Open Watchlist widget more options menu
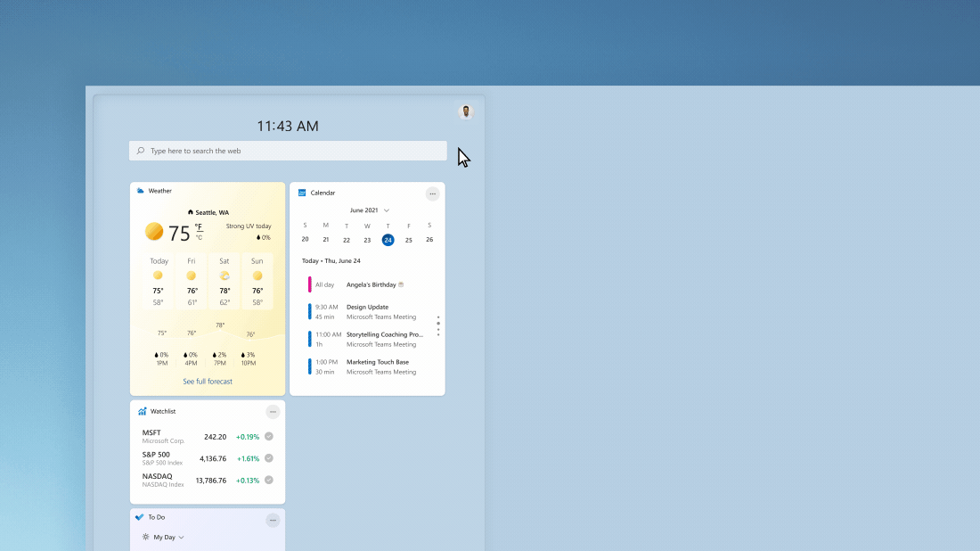This screenshot has height=551, width=980. click(273, 412)
